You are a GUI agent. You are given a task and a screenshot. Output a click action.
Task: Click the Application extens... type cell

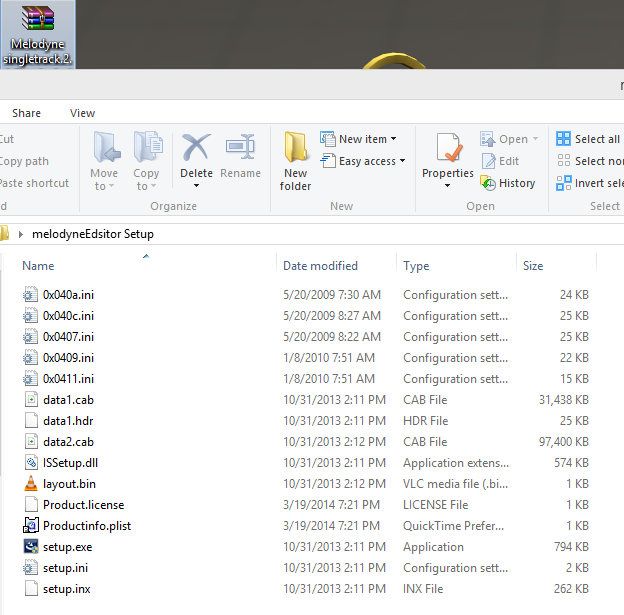(456, 463)
